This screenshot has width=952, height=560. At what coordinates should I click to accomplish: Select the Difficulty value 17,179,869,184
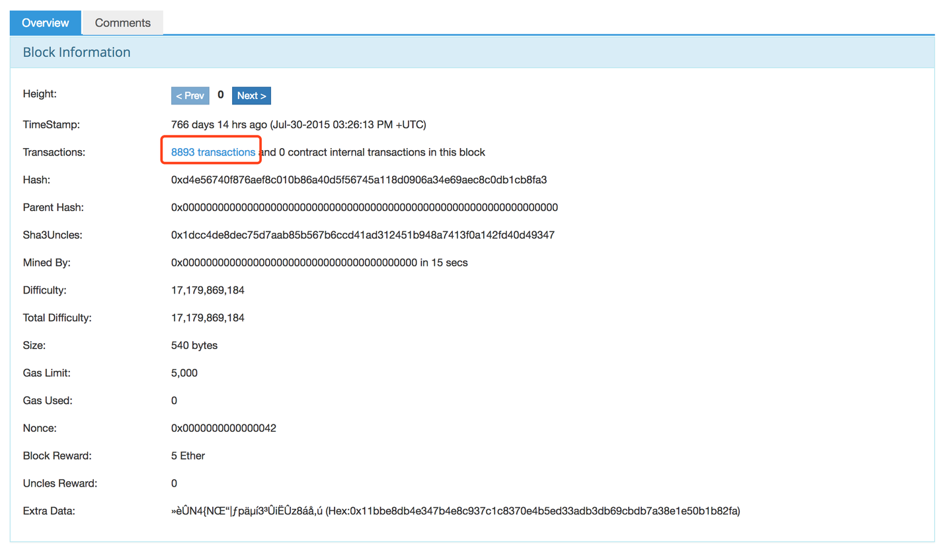[x=208, y=290]
